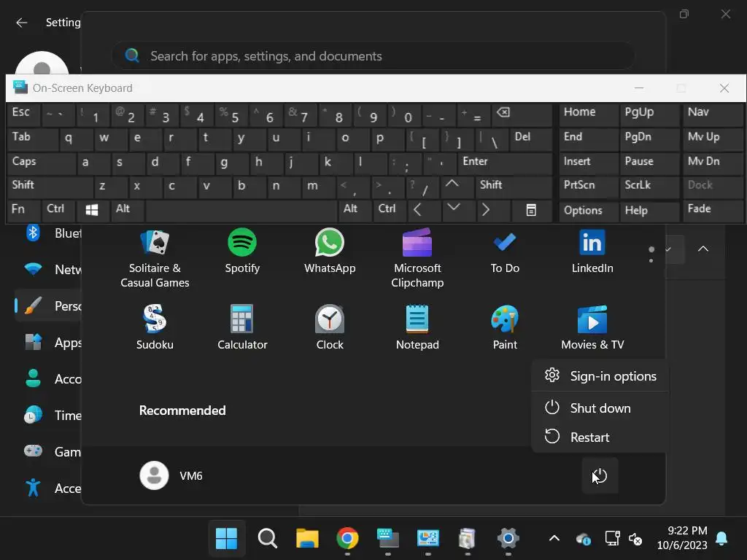Open notification bell in system tray
Viewport: 747px width, 560px height.
pyautogui.click(x=721, y=538)
